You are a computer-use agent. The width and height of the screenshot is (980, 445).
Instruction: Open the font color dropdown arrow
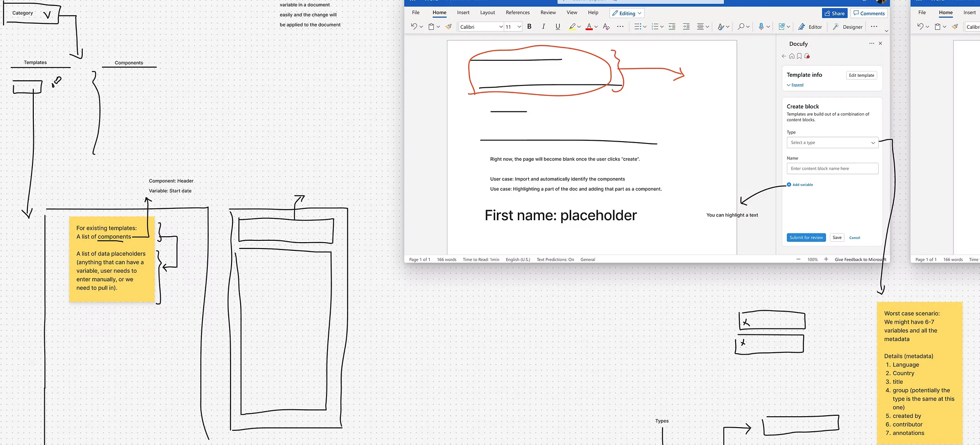[x=596, y=27]
